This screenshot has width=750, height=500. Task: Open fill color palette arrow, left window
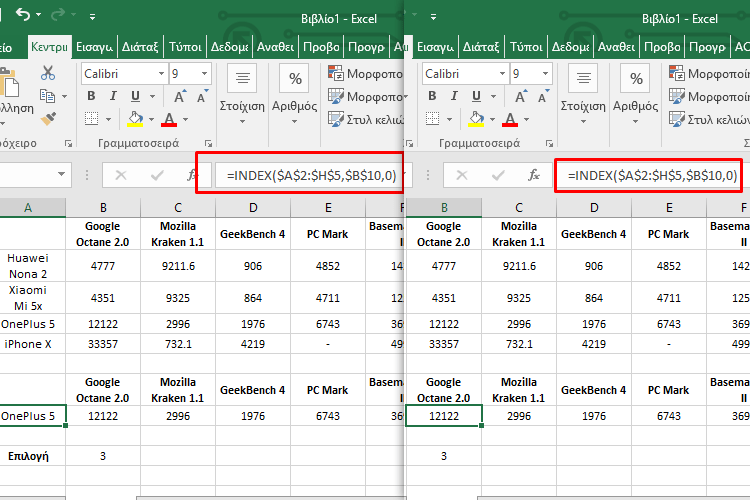pos(152,119)
